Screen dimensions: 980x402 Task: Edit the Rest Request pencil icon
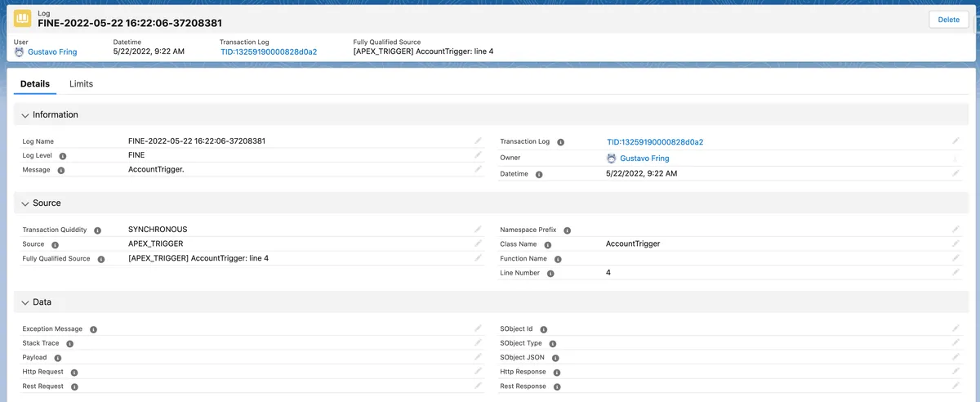point(479,386)
